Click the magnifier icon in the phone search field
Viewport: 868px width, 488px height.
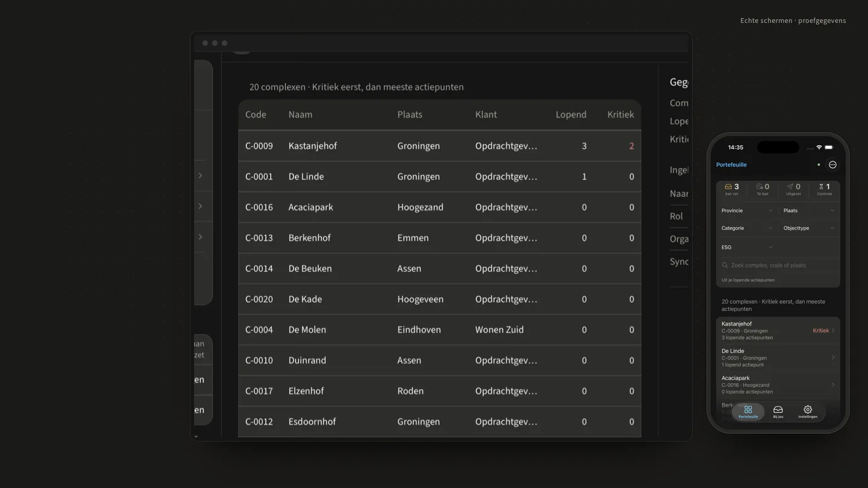click(x=725, y=265)
